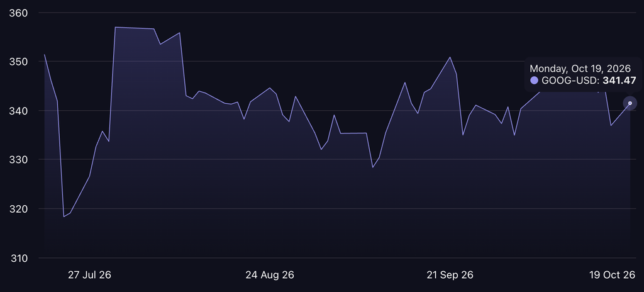
Task: Click the 350 y-axis label
Action: click(18, 62)
